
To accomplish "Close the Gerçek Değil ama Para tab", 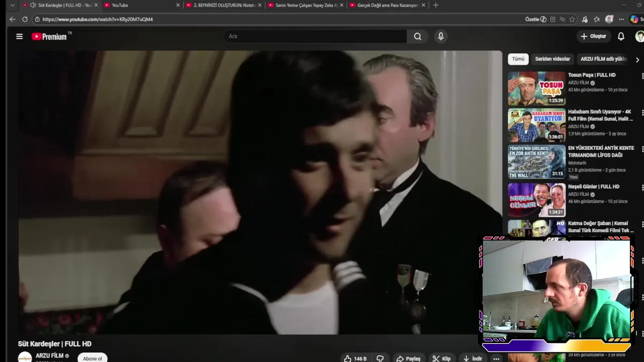I will tap(423, 5).
